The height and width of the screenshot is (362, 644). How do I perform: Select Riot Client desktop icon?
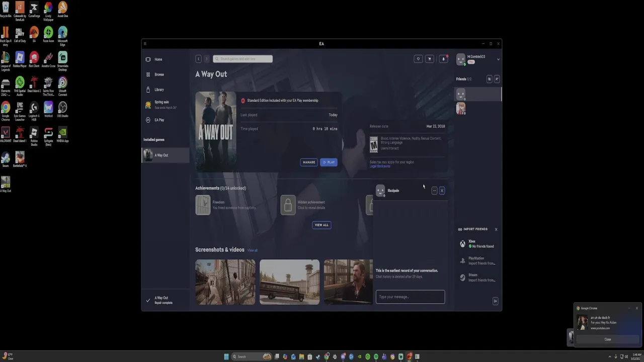(x=34, y=59)
